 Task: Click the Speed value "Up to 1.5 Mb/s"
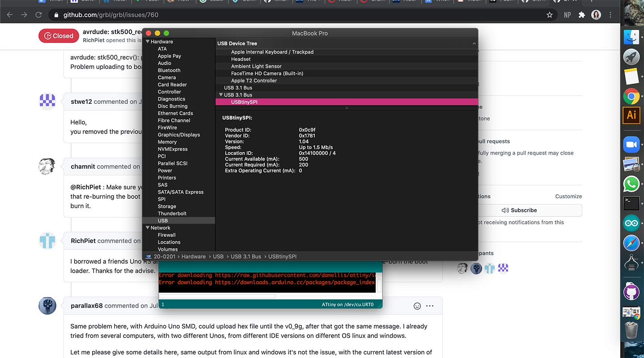(316, 147)
